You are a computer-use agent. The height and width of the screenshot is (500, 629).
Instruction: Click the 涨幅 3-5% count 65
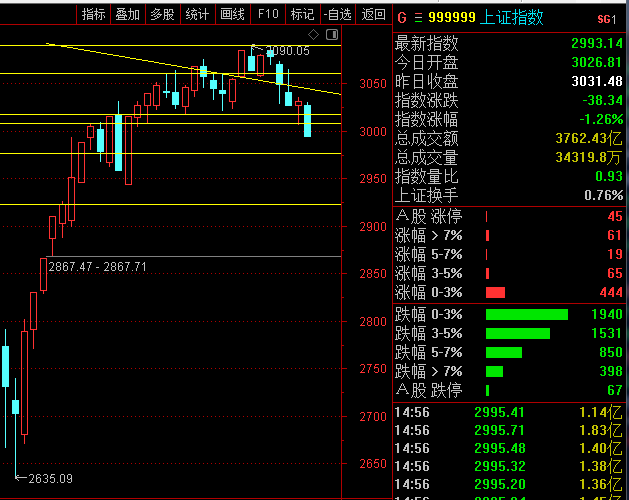615,273
